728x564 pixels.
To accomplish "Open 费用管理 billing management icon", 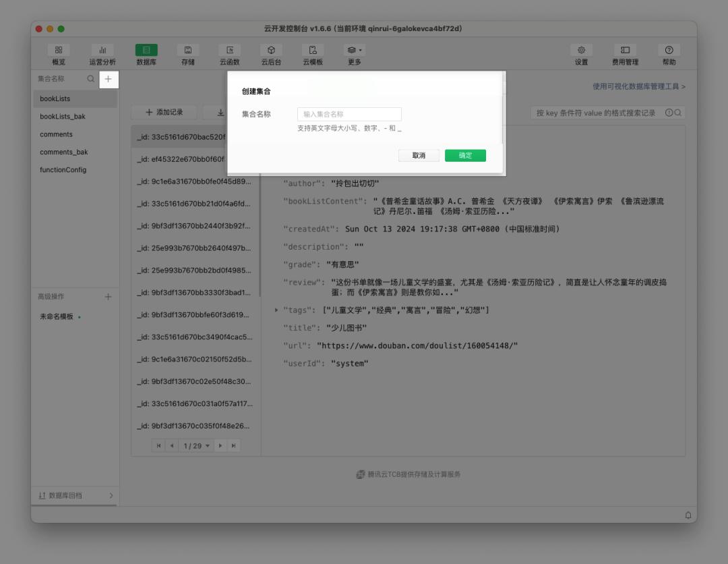I will 625,55.
